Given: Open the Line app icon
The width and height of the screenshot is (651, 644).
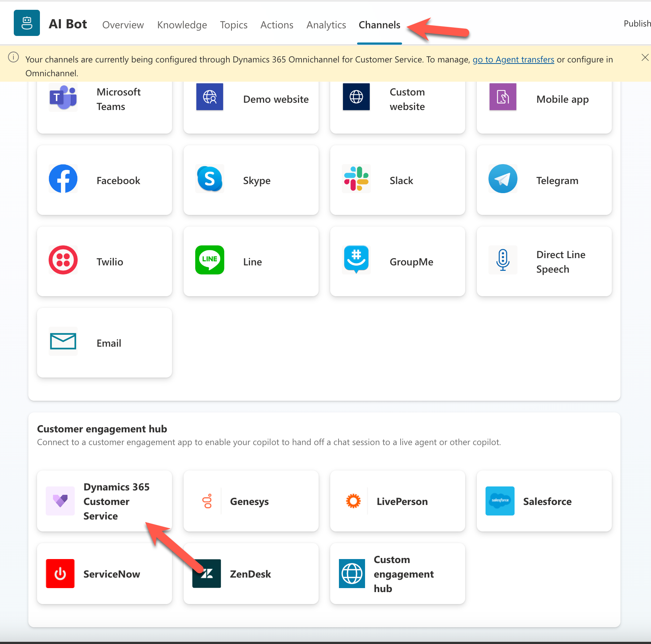Looking at the screenshot, I should (210, 260).
